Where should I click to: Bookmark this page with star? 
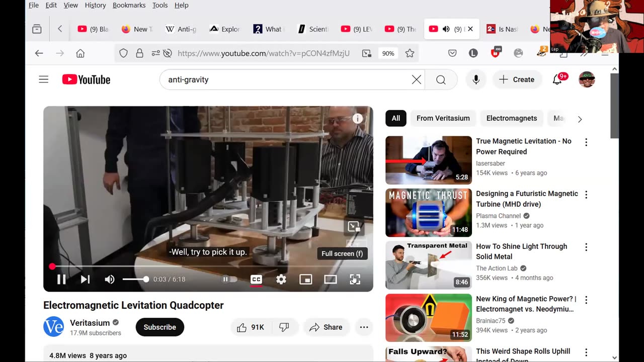pyautogui.click(x=410, y=53)
